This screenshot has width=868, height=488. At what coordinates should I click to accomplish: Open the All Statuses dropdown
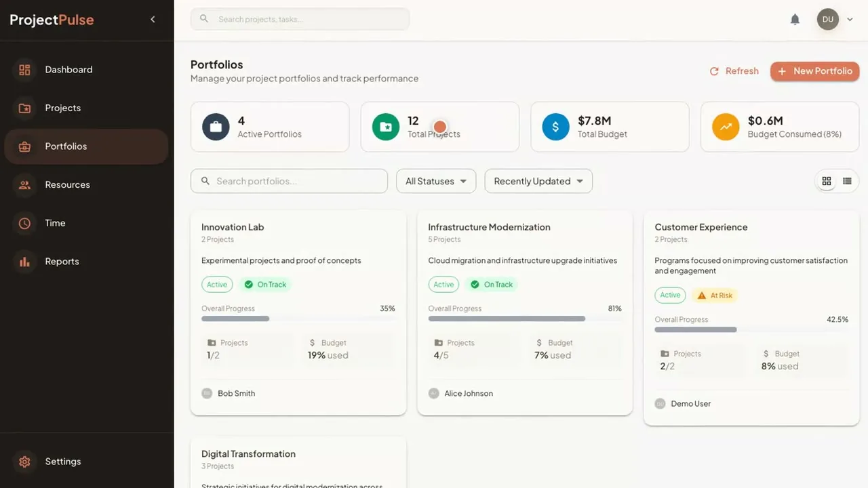pos(436,181)
